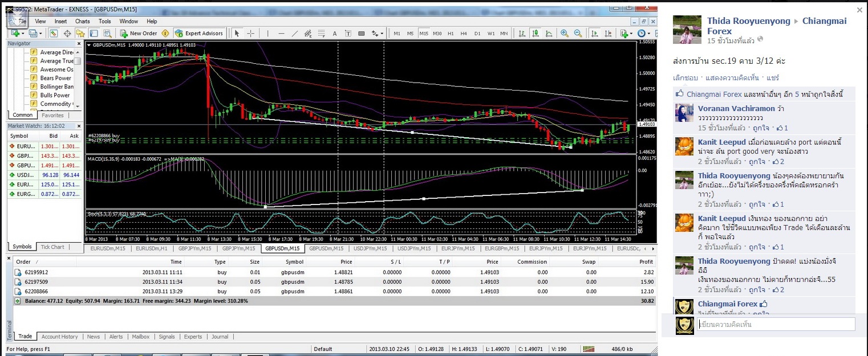Select order 62197509 row
The height and width of the screenshot is (356, 868).
tap(333, 281)
